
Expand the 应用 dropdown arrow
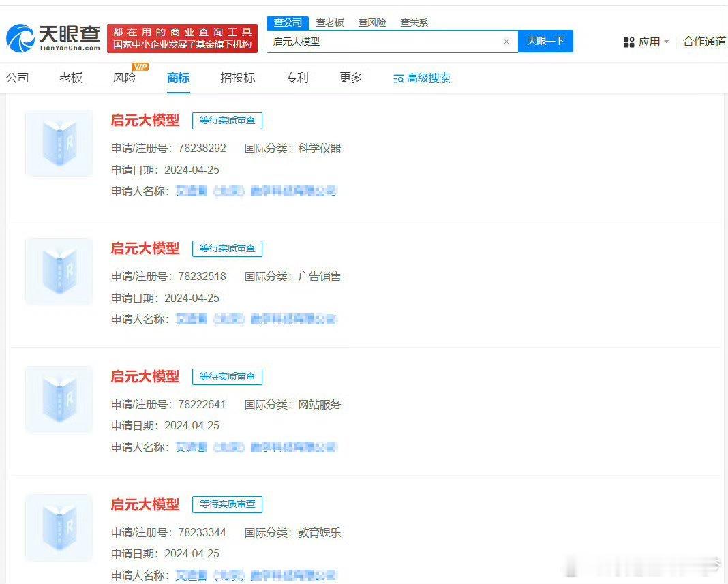[x=667, y=42]
